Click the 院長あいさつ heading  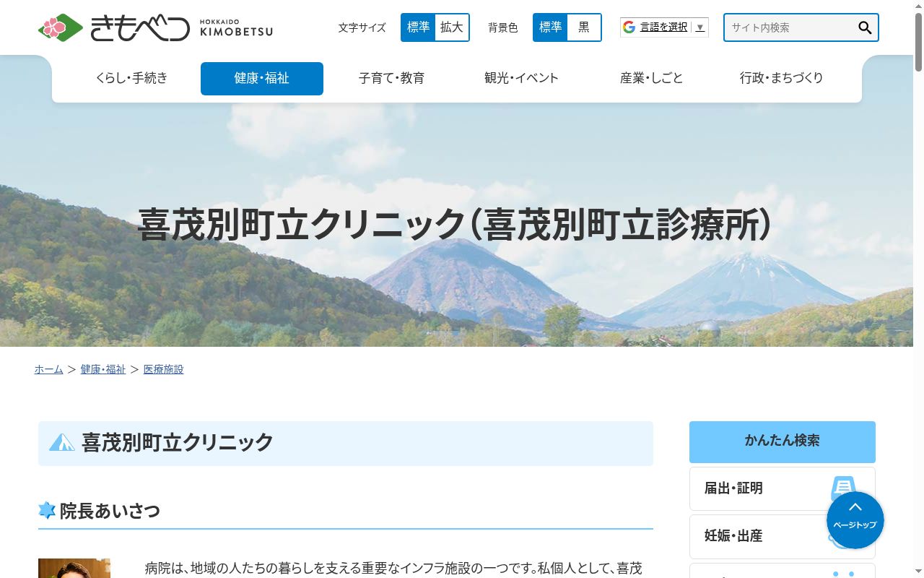[110, 511]
